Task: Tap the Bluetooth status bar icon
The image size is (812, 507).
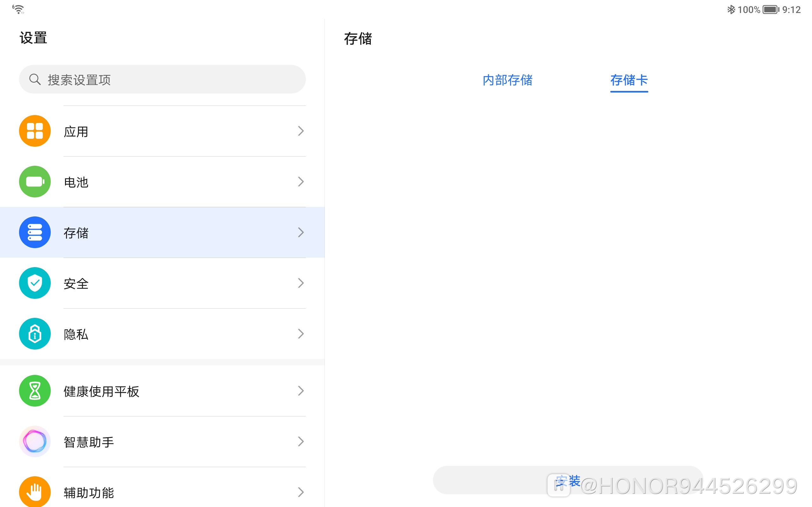Action: [x=730, y=10]
